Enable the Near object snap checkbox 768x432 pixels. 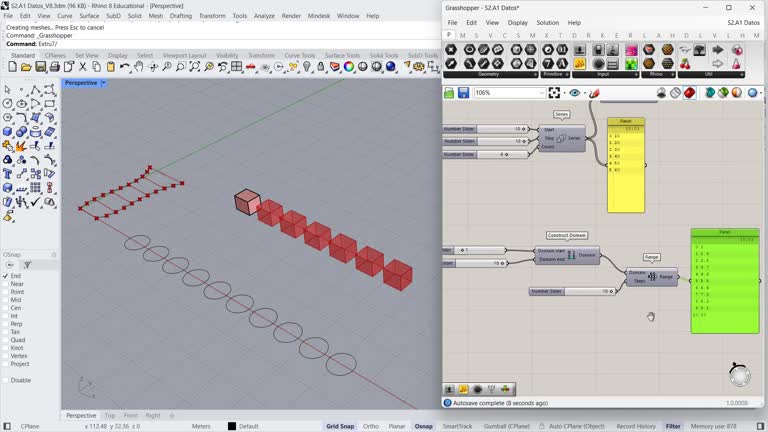click(x=6, y=284)
